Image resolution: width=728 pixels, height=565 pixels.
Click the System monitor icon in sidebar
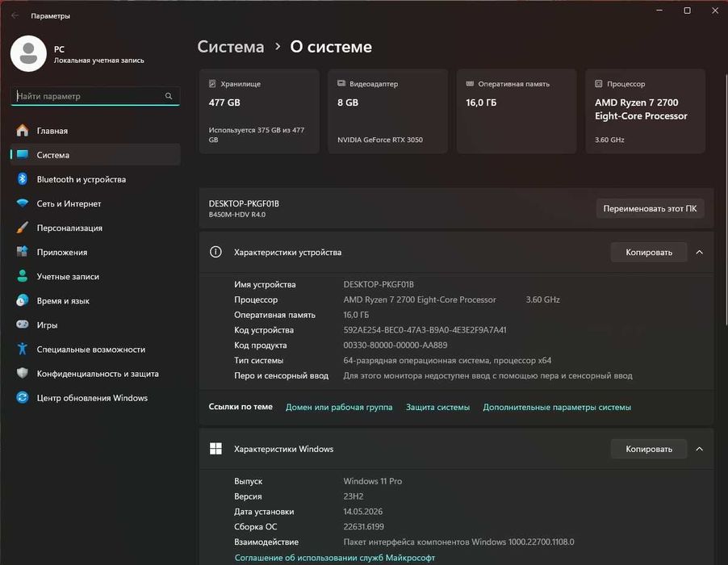coord(23,155)
